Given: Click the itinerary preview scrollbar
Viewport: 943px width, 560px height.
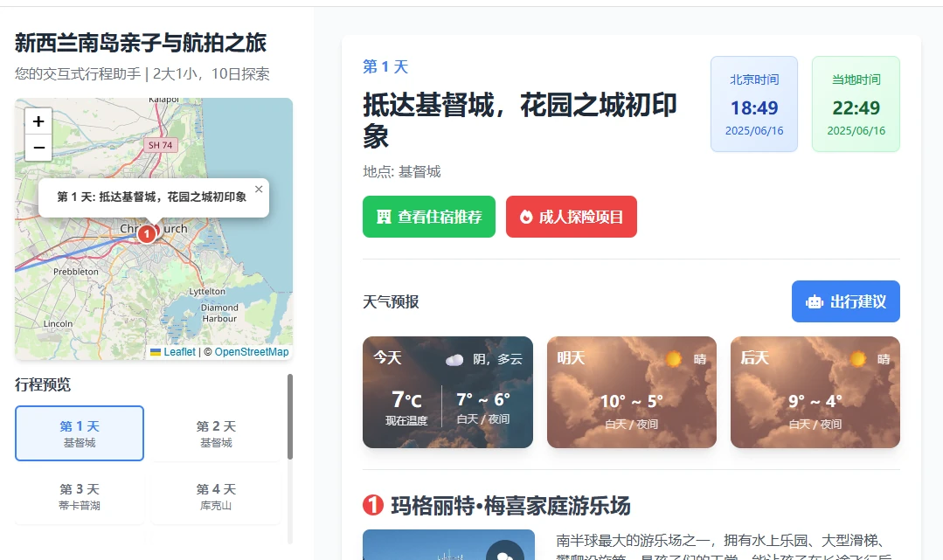Looking at the screenshot, I should click(x=290, y=417).
